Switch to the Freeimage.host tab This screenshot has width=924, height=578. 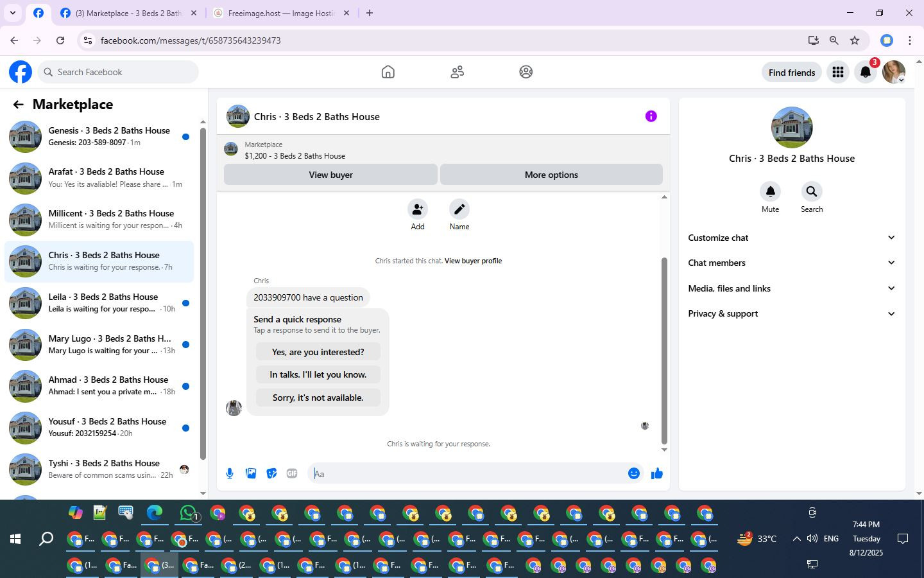pyautogui.click(x=281, y=13)
